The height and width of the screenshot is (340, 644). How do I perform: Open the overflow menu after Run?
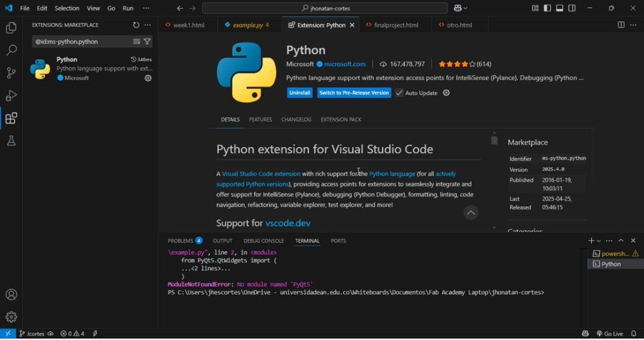pos(146,8)
